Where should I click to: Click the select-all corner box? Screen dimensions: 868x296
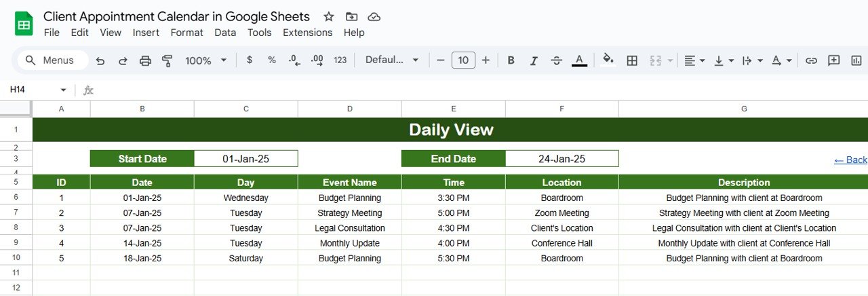tap(16, 109)
